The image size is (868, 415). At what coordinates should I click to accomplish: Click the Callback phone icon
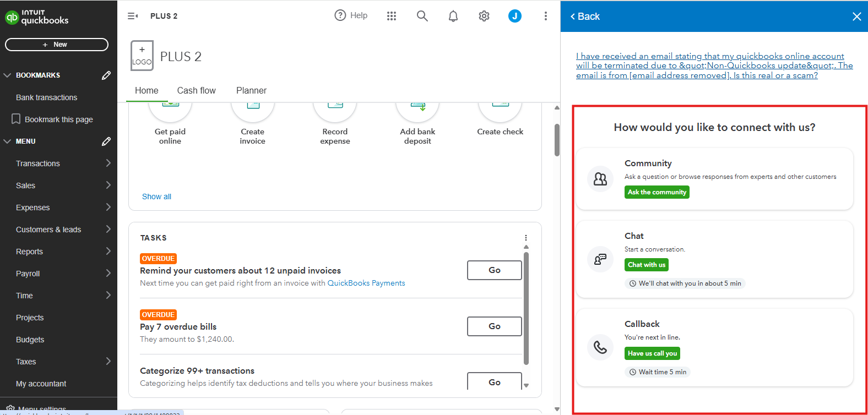[600, 347]
